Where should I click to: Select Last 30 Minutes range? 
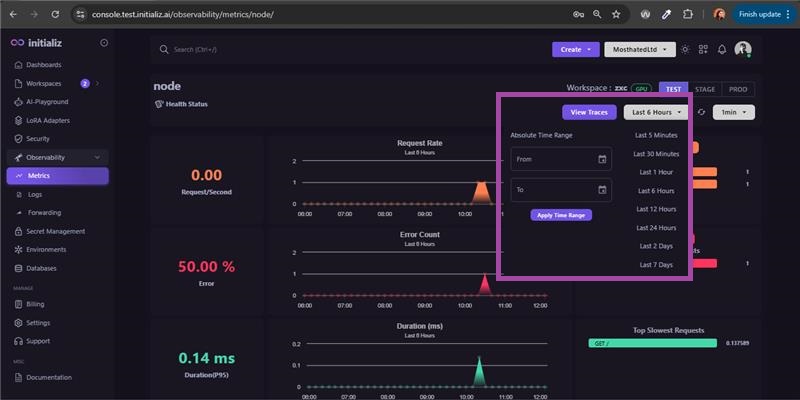click(x=656, y=154)
